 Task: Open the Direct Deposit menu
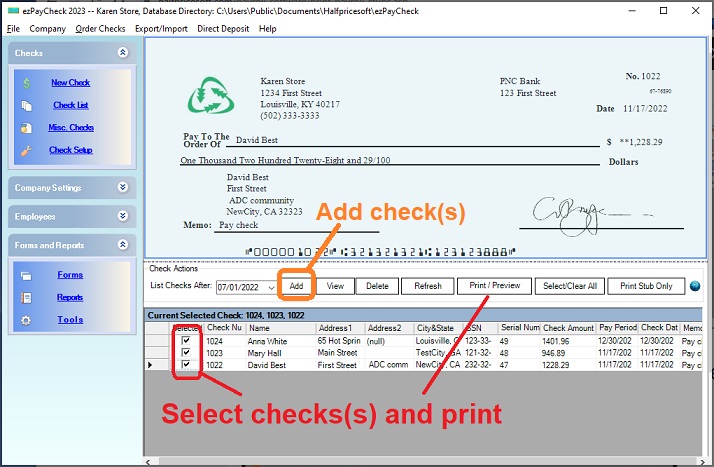tap(223, 29)
